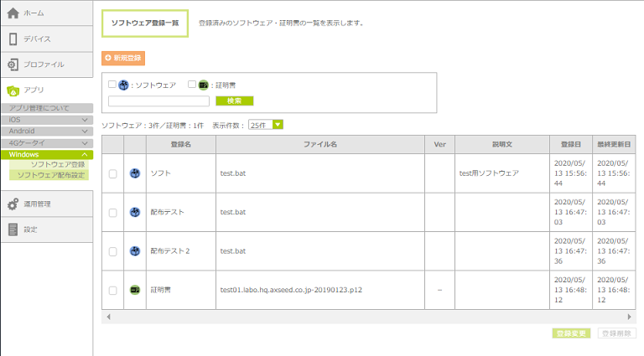
Task: Click the certificate icon in 証明書 row
Action: click(134, 290)
